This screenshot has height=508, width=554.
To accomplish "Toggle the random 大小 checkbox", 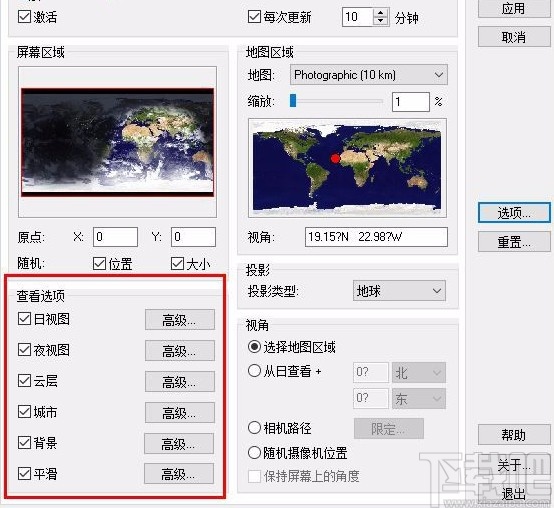I will [x=177, y=264].
